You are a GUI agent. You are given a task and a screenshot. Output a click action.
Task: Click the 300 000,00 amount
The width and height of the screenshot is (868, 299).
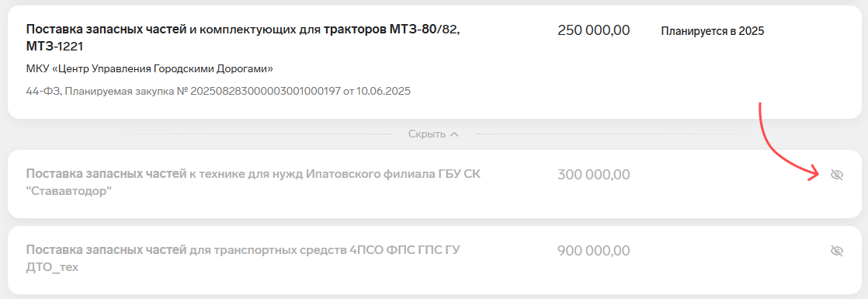pos(593,175)
